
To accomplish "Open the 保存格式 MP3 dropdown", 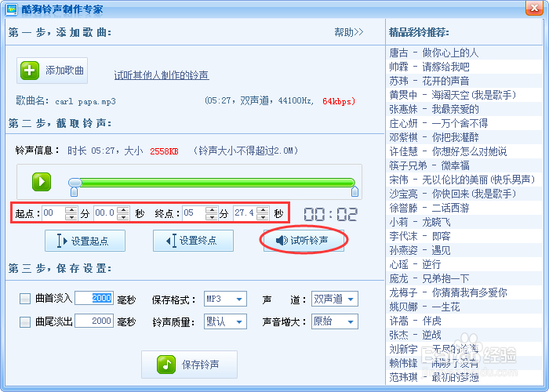I will (x=225, y=299).
